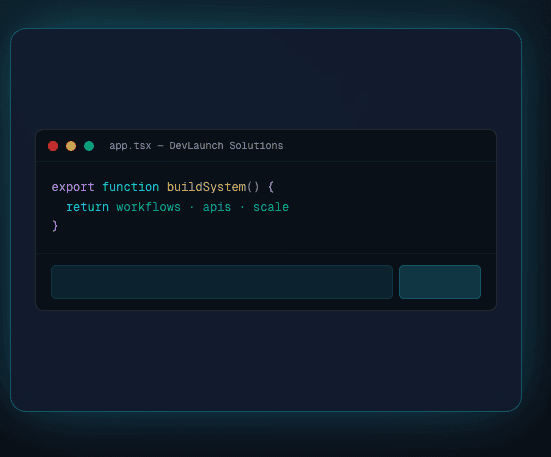This screenshot has width=551, height=457.
Task: Click the word 'apis' in code
Action: [217, 207]
